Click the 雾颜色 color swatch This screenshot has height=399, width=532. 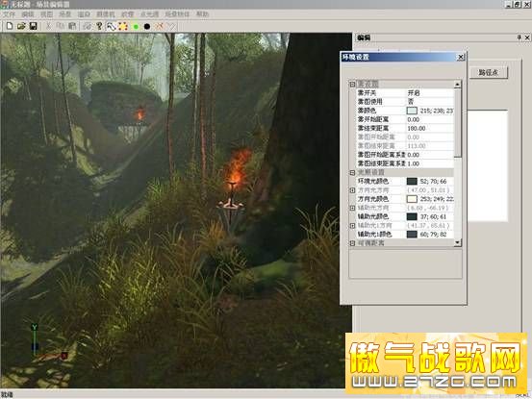(x=412, y=111)
